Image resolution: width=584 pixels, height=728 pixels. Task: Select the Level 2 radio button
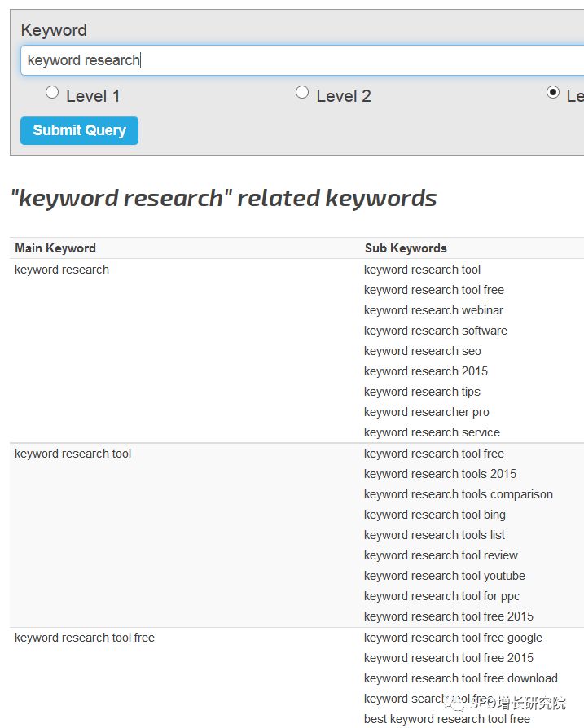point(302,92)
